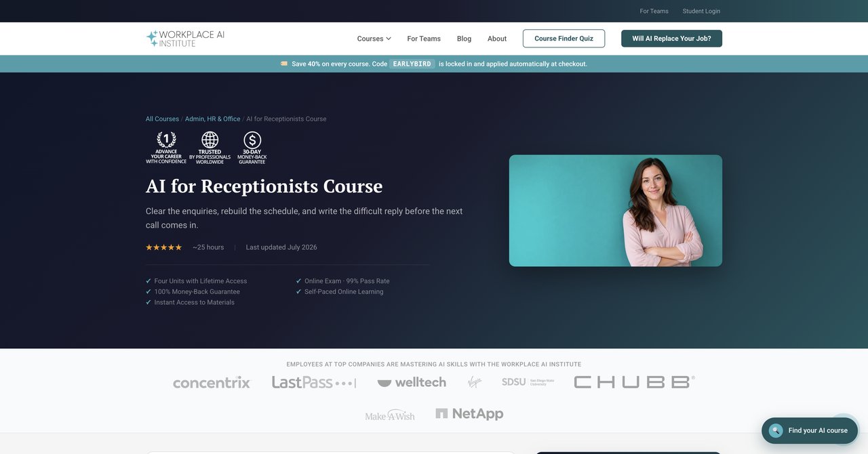Click 100% Money-Back Guarantee feature text
Viewport: 868px width, 454px height.
[197, 292]
